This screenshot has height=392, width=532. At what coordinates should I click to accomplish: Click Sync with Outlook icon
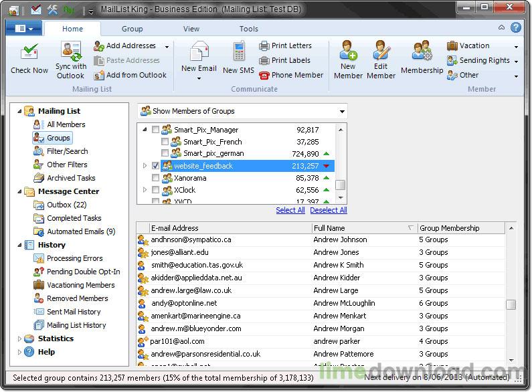[x=70, y=51]
